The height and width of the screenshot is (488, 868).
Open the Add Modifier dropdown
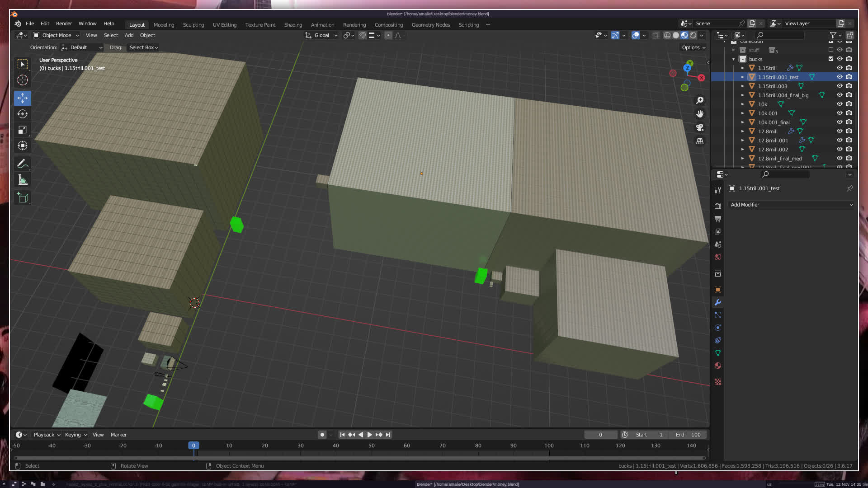tap(791, 205)
